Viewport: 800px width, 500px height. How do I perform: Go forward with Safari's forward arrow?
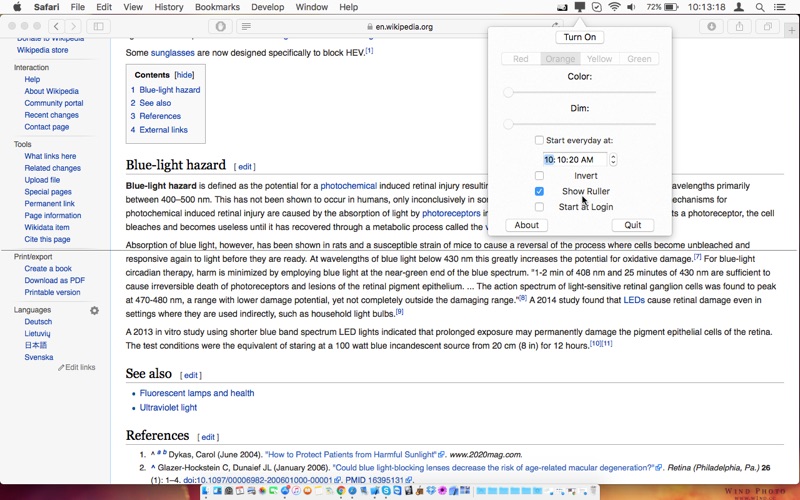coord(73,26)
